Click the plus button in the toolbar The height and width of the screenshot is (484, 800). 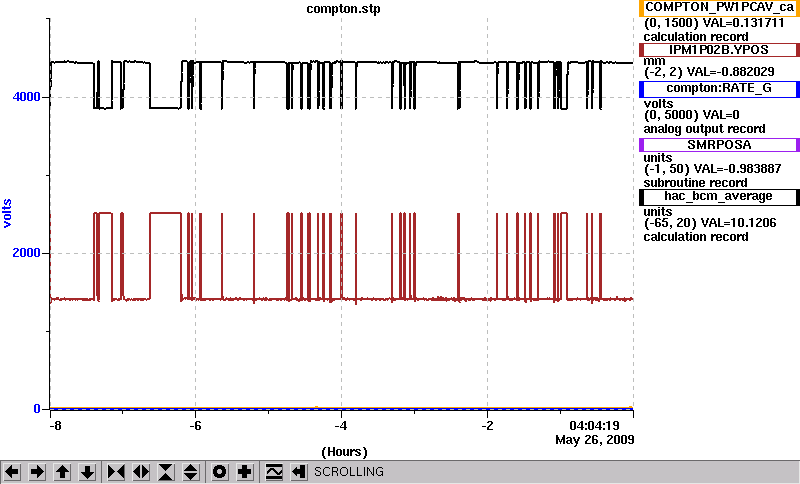pos(244,472)
